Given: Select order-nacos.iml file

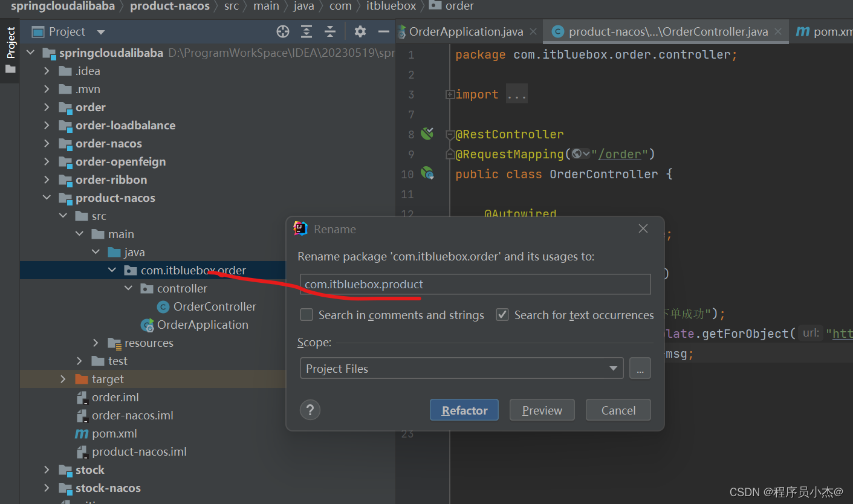Looking at the screenshot, I should coord(132,416).
